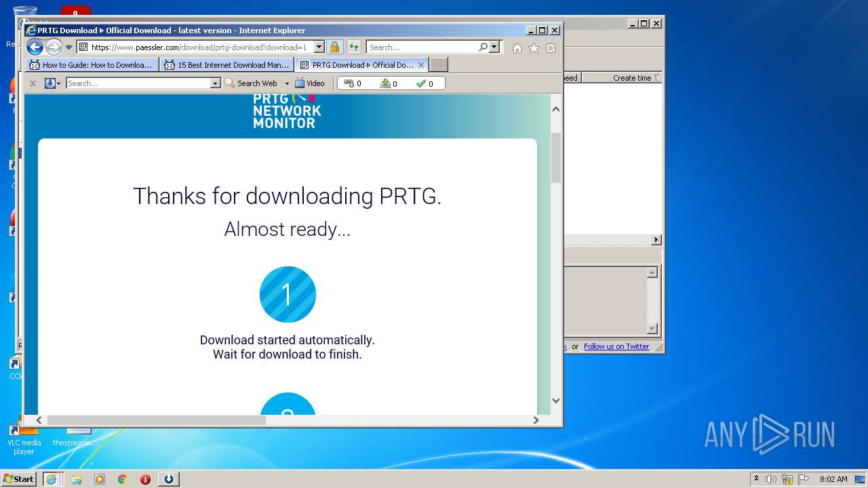Screen dimensions: 868x488
Task: Click the IE search box field
Action: [422, 47]
